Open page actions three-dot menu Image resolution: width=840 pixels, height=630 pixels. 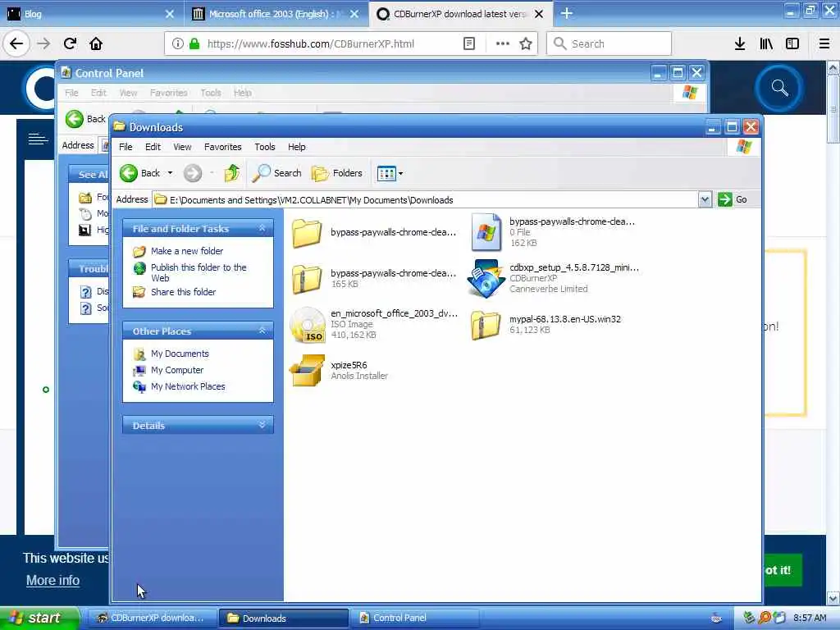tap(503, 43)
